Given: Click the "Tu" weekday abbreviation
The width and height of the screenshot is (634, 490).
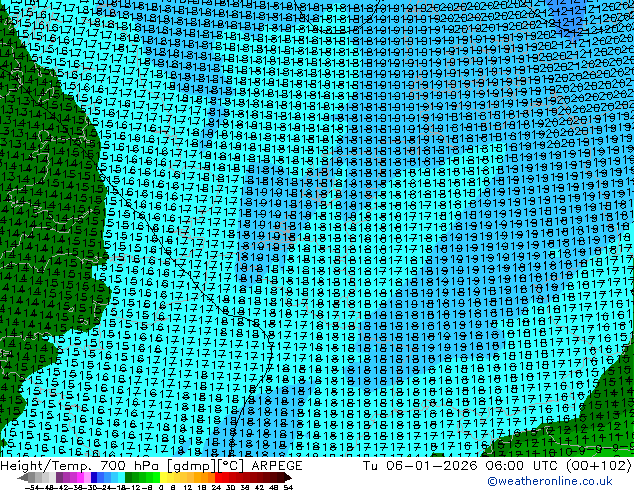Looking at the screenshot, I should [x=370, y=465].
